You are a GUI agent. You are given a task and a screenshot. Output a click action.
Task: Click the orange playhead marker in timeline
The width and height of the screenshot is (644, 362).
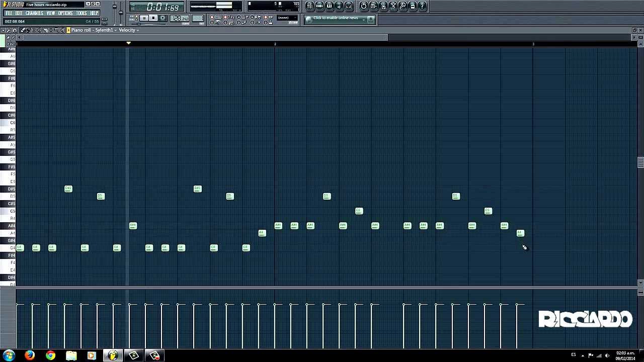128,43
